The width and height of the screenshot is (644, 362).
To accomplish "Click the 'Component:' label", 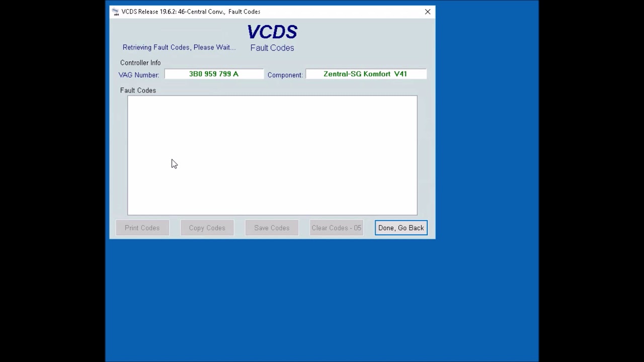I will pos(285,75).
